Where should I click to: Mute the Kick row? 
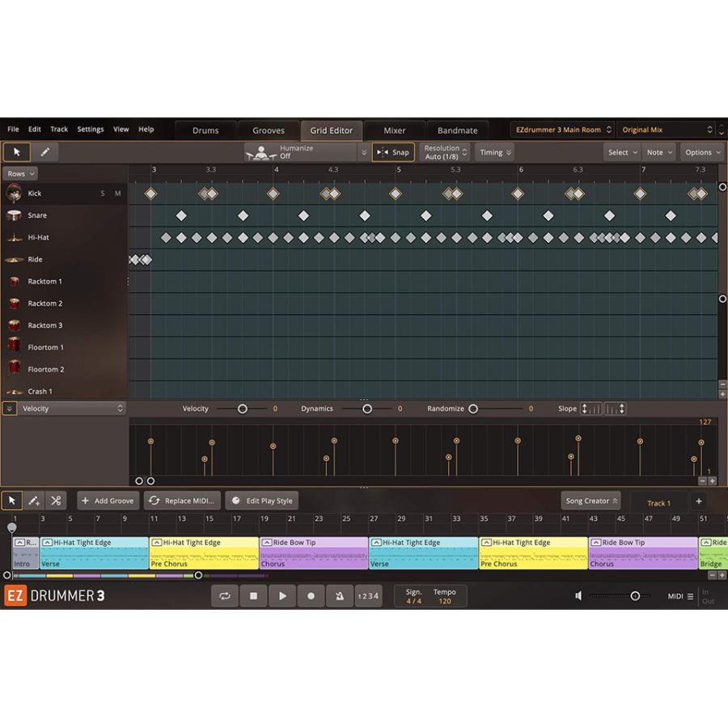(117, 193)
